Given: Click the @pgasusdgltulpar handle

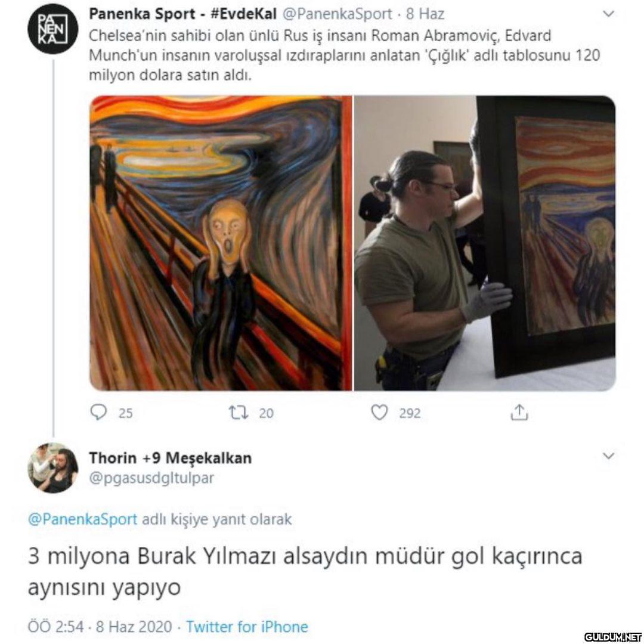Looking at the screenshot, I should [151, 478].
